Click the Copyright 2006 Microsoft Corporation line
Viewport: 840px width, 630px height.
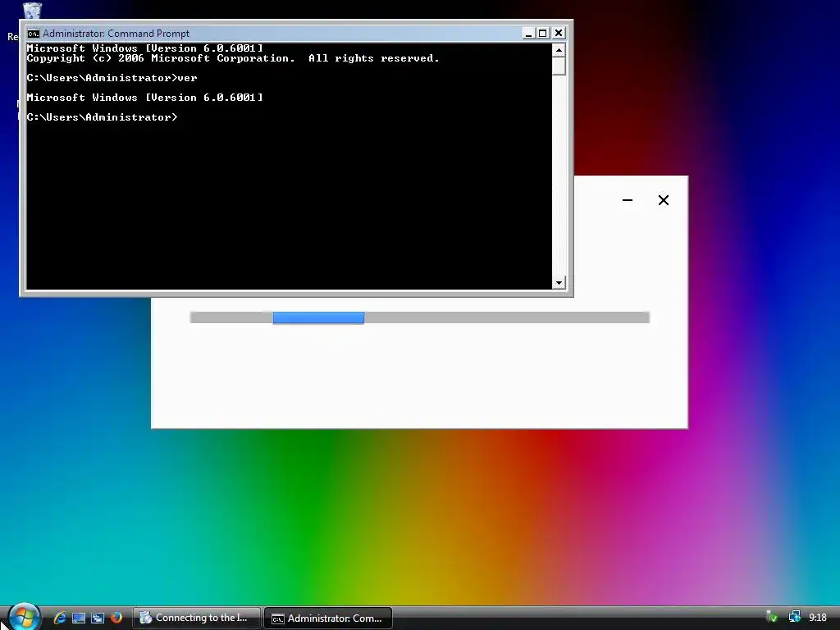[x=233, y=58]
